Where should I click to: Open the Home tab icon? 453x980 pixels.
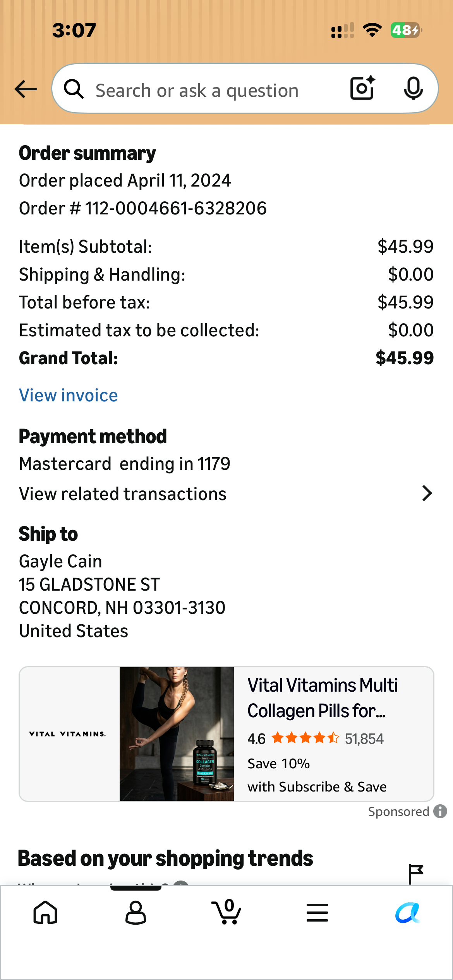(45, 913)
